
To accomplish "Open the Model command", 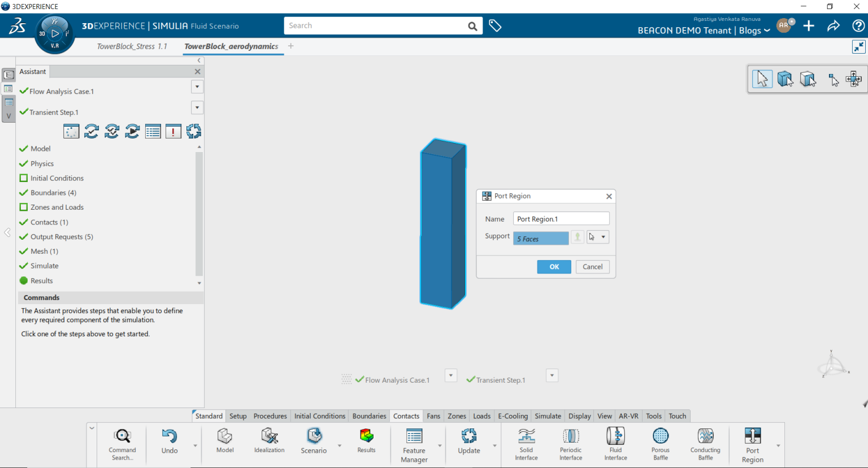I will 225,441.
